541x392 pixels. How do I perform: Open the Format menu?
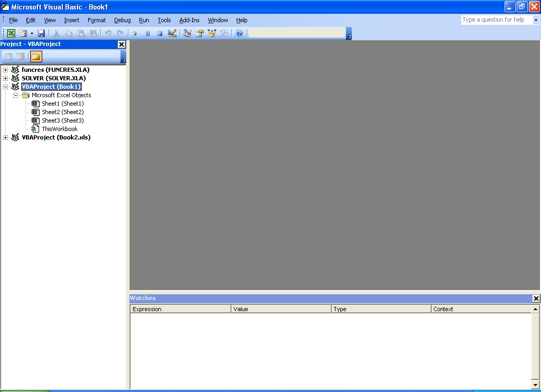(x=97, y=20)
